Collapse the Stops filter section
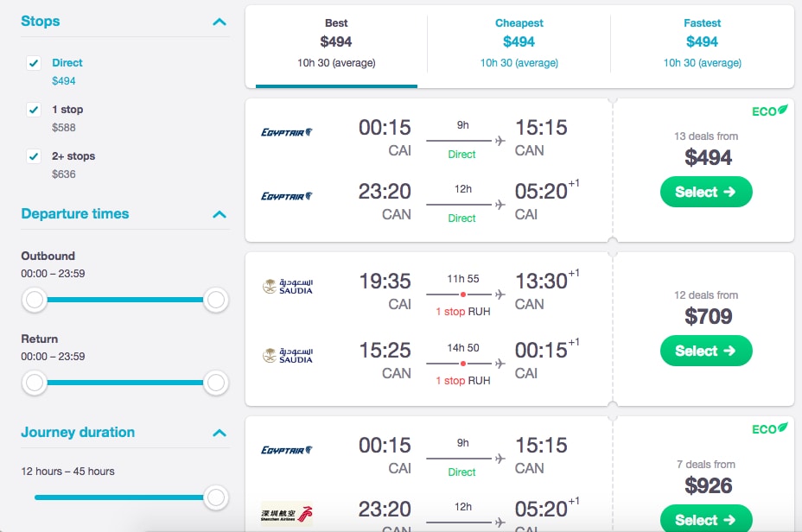This screenshot has height=532, width=802. click(x=220, y=22)
